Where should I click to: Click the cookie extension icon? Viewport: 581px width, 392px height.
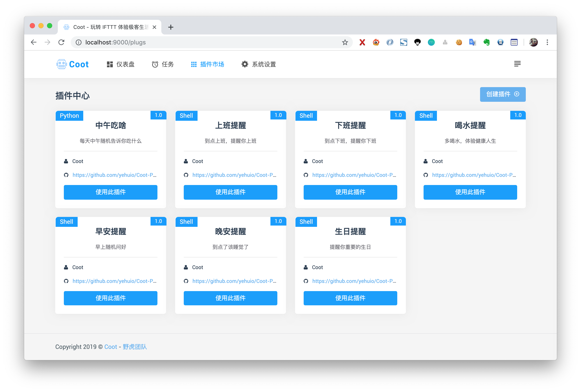click(459, 42)
